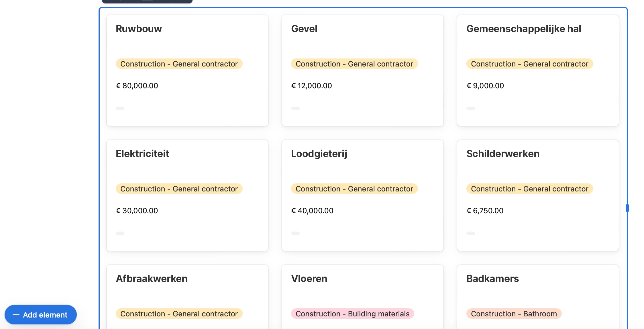Click Ruwbouw's General contractor yellow tag
Screen dimensions: 644x329
179,64
